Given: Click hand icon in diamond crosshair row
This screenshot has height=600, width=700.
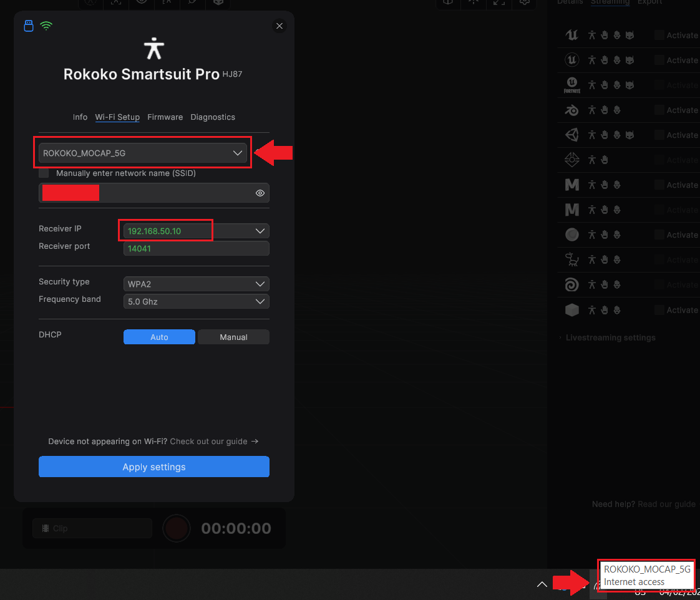Looking at the screenshot, I should 605,160.
